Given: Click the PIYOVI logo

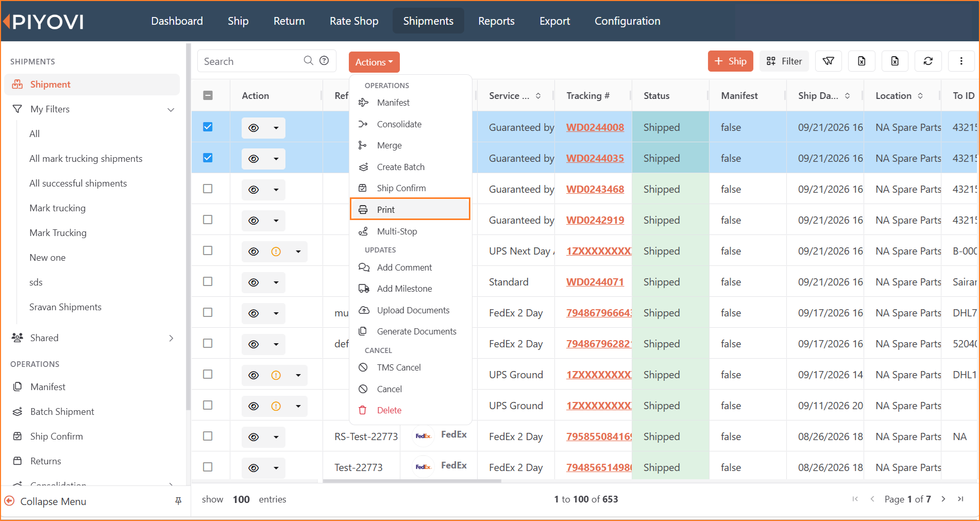Looking at the screenshot, I should (x=43, y=21).
